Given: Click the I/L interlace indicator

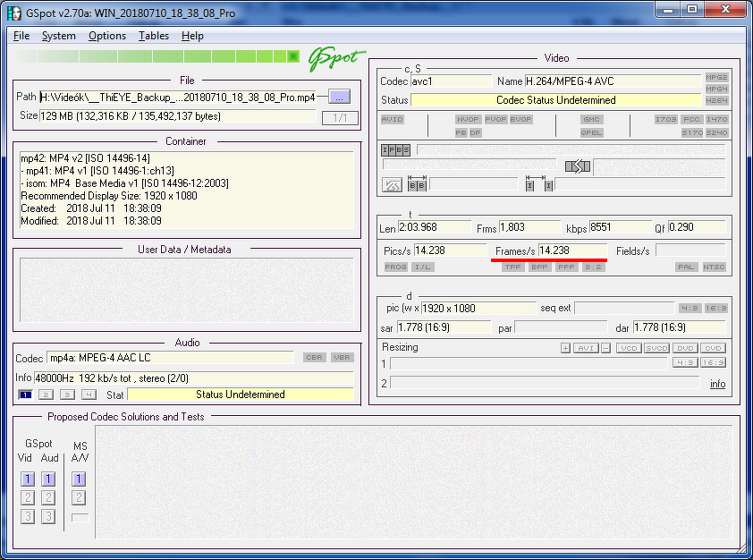Looking at the screenshot, I should (423, 267).
